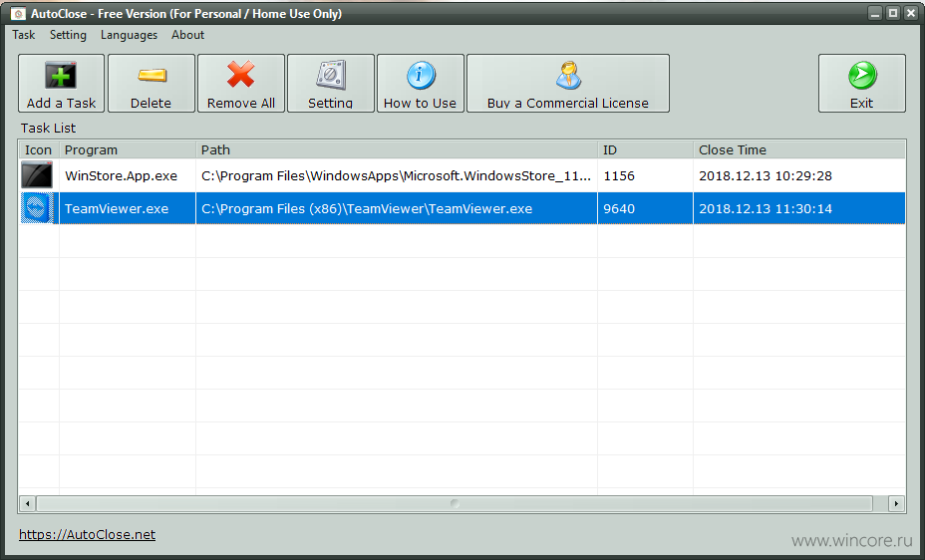The height and width of the screenshot is (560, 925).
Task: Select the WinStore.App.exe row icon
Action: click(37, 175)
